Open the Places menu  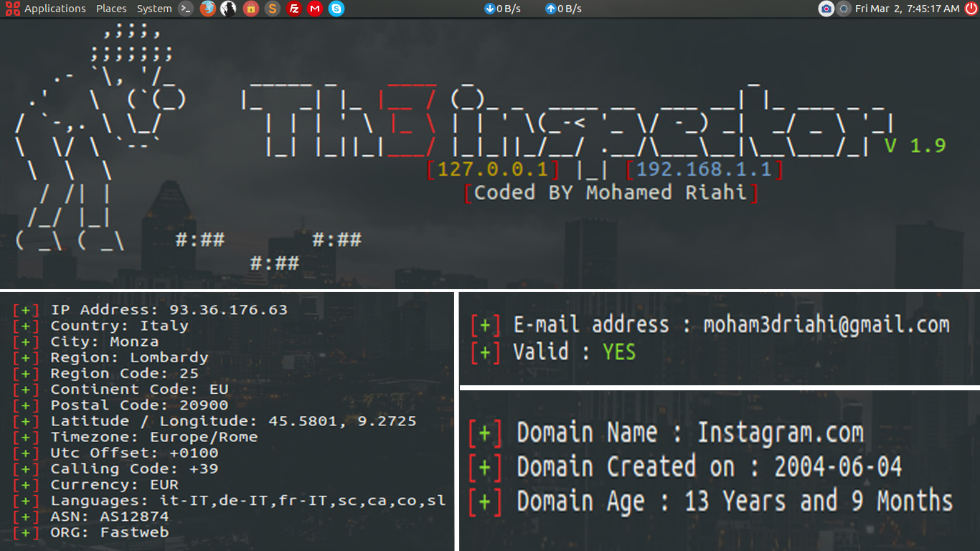pyautogui.click(x=111, y=9)
